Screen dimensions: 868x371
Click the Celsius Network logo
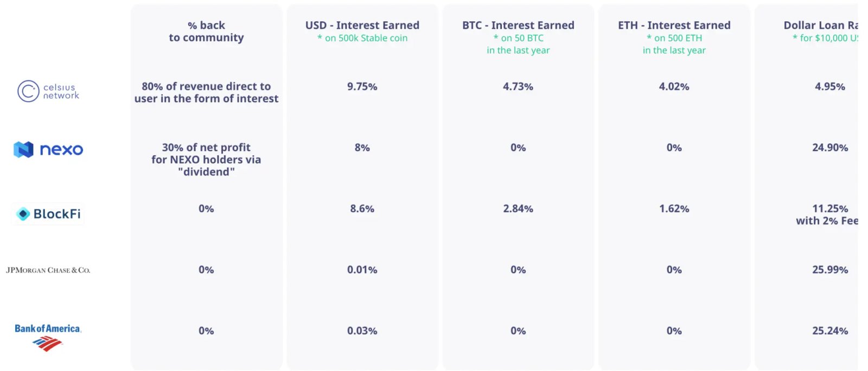point(48,91)
